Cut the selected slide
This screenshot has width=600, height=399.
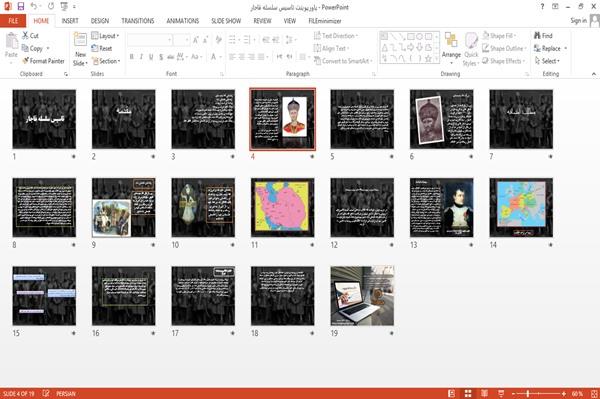pos(31,36)
